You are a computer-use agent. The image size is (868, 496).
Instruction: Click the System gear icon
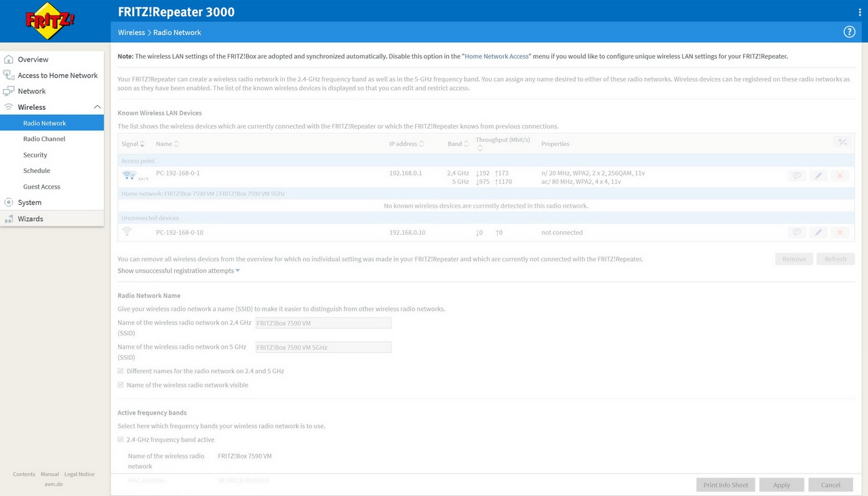click(x=9, y=202)
